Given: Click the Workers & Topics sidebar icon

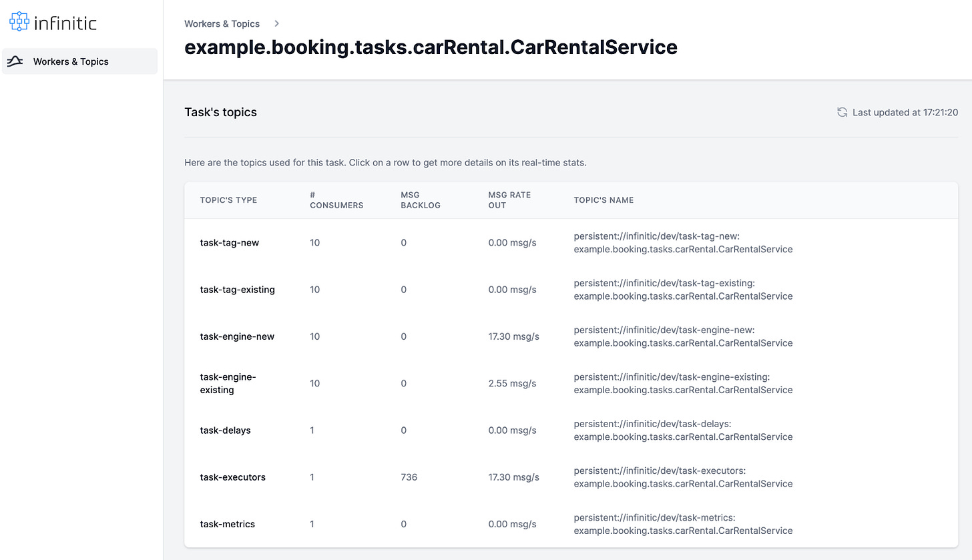Looking at the screenshot, I should point(15,61).
